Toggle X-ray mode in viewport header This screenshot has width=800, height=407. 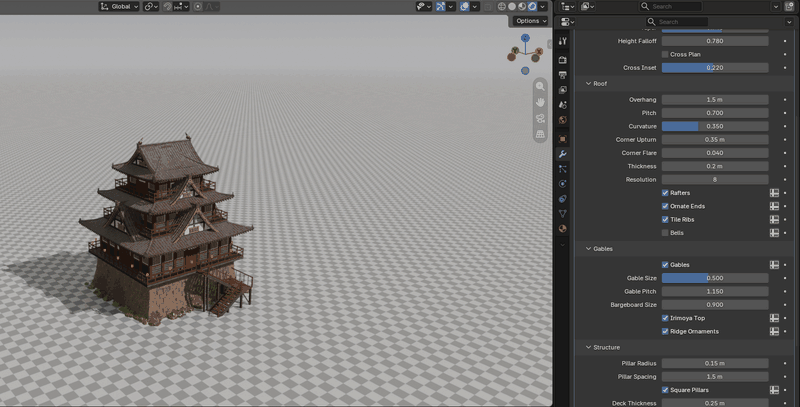pos(487,7)
